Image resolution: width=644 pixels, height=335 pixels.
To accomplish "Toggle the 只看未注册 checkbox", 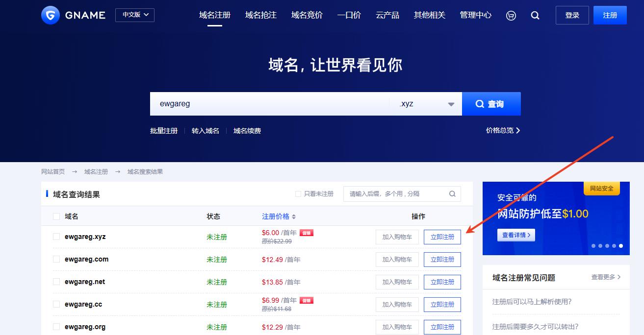I will pos(298,194).
